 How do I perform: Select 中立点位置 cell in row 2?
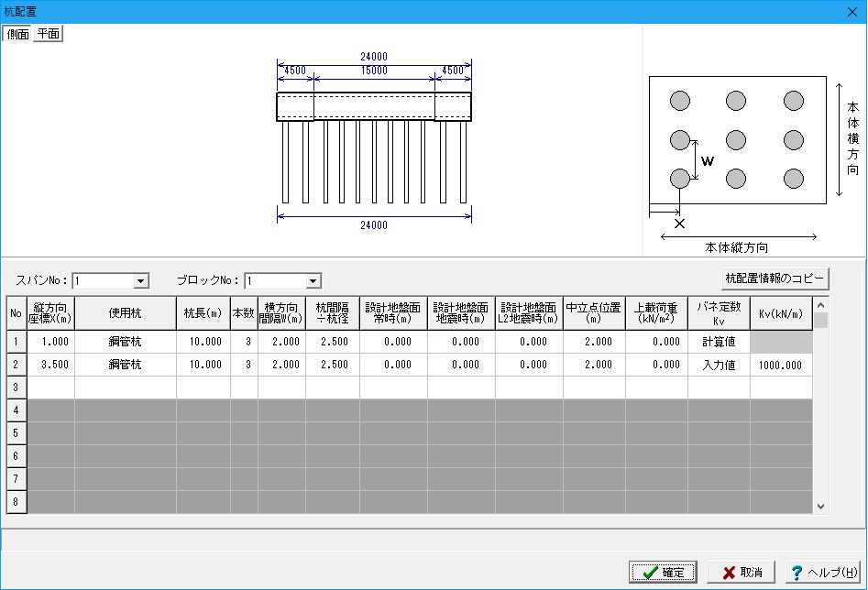coord(594,365)
